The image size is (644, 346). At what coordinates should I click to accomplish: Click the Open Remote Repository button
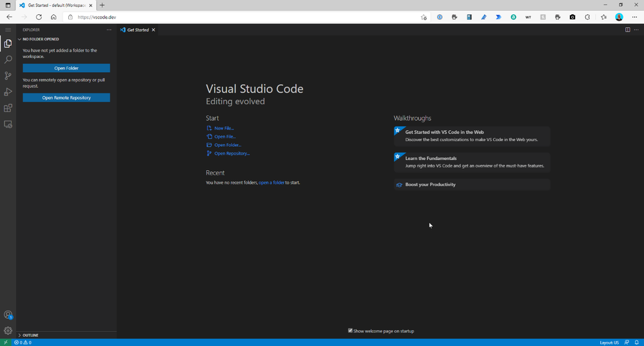[66, 98]
